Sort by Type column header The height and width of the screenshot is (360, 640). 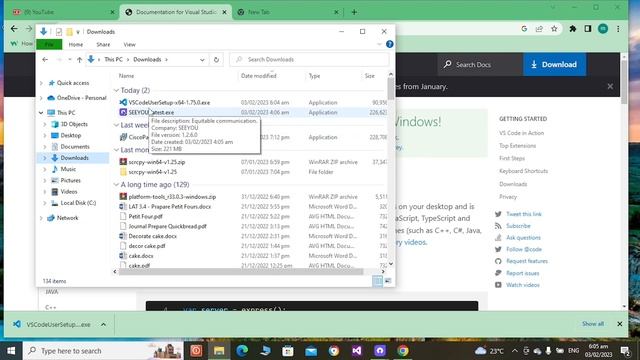(314, 76)
